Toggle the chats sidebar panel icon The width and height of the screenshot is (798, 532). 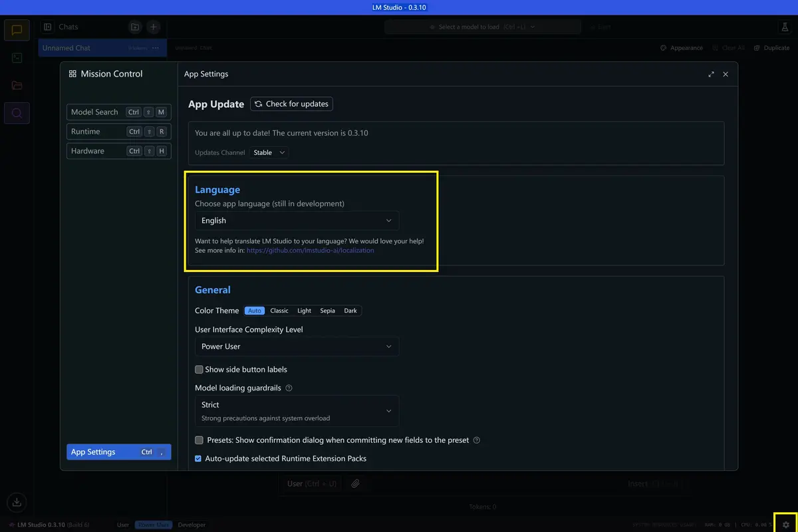coord(48,27)
